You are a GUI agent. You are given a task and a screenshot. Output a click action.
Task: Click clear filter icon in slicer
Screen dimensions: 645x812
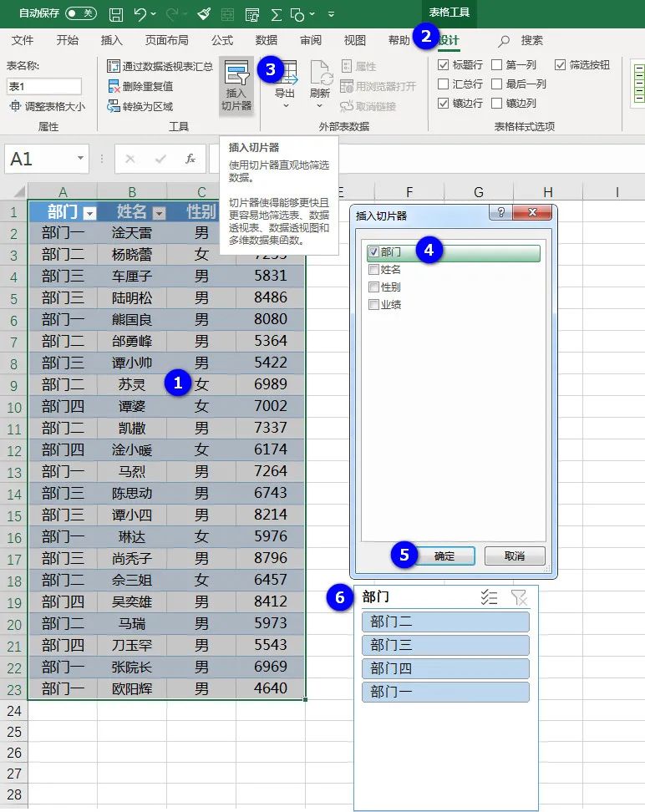[519, 597]
